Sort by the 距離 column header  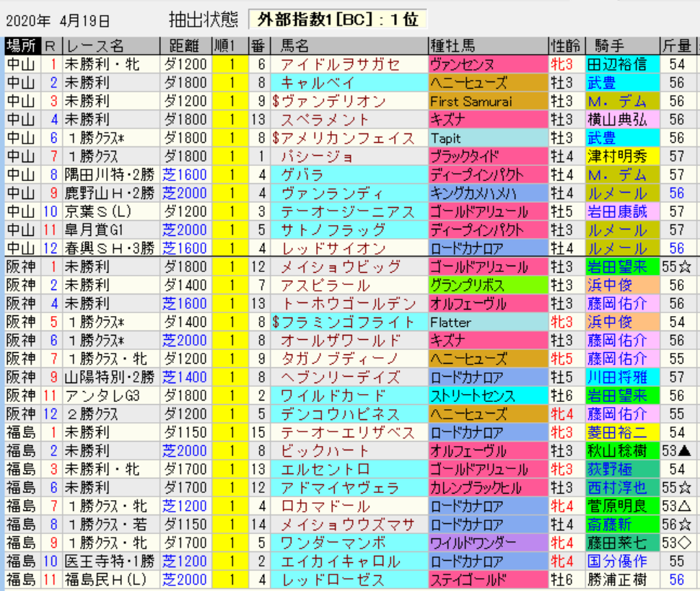186,46
